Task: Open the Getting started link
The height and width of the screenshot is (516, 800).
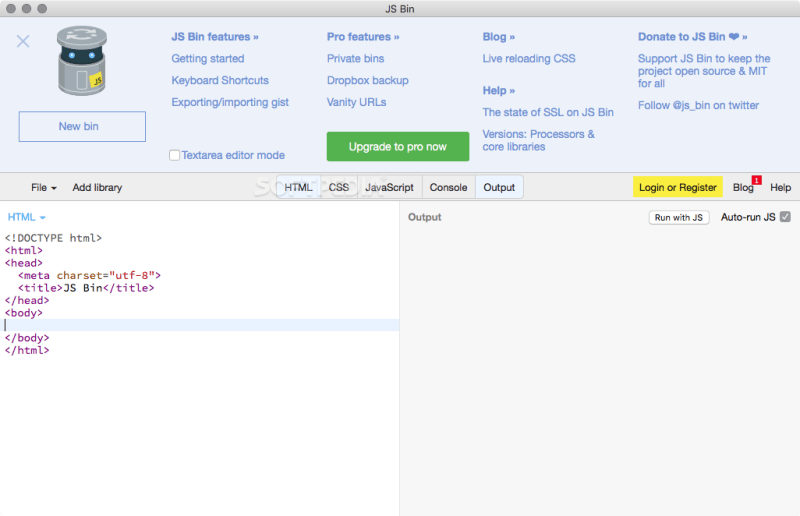Action: [208, 59]
